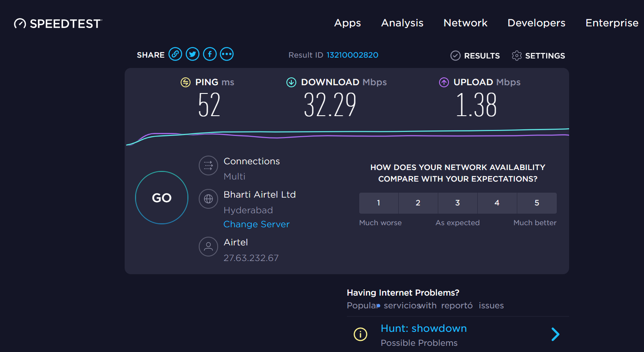Open the Settings gear button
Screen dimensions: 644x352
click(x=538, y=56)
